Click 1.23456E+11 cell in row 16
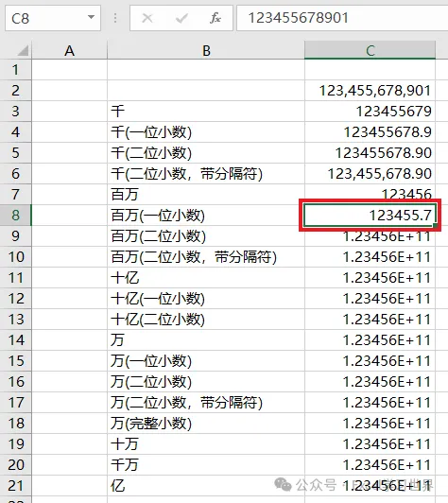The image size is (448, 503). [x=370, y=381]
